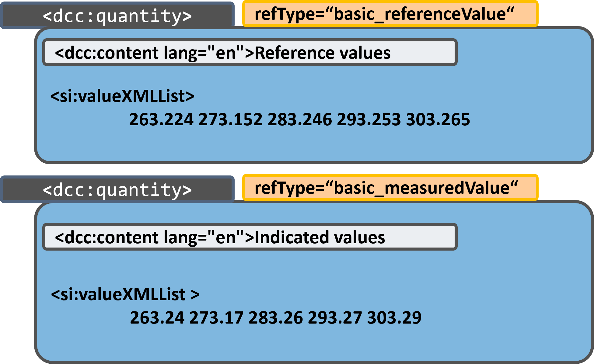Screen dimensions: 594x364
Task: Click indicated value 293.27
Action: 335,317
